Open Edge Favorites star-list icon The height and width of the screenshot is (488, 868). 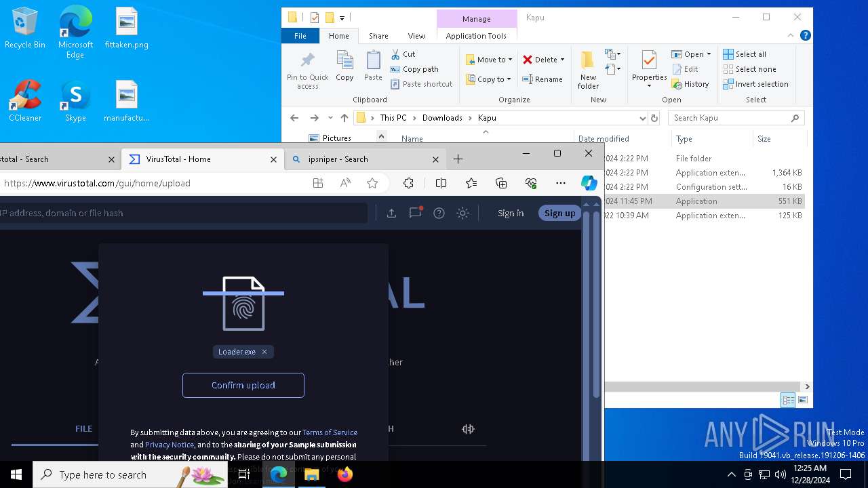coord(471,183)
